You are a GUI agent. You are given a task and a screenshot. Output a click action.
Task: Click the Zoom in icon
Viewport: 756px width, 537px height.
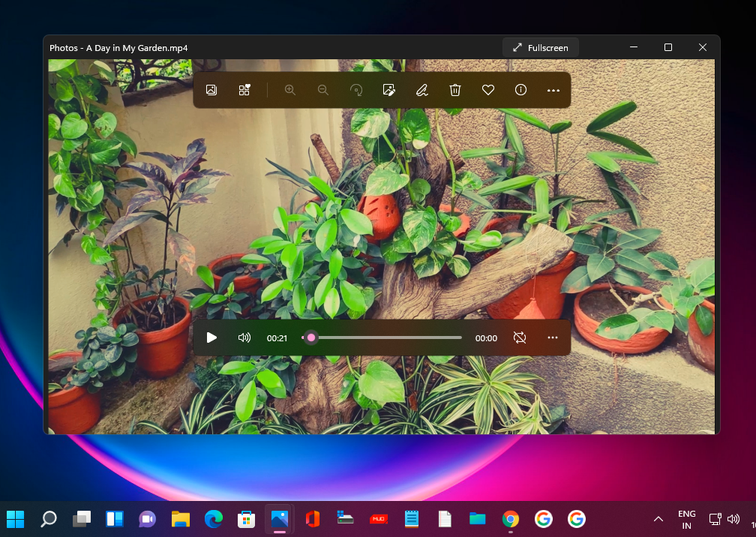pos(290,90)
